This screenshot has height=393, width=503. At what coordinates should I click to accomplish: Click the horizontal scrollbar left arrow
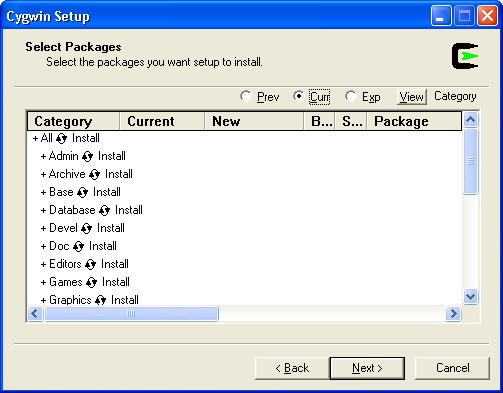(35, 313)
